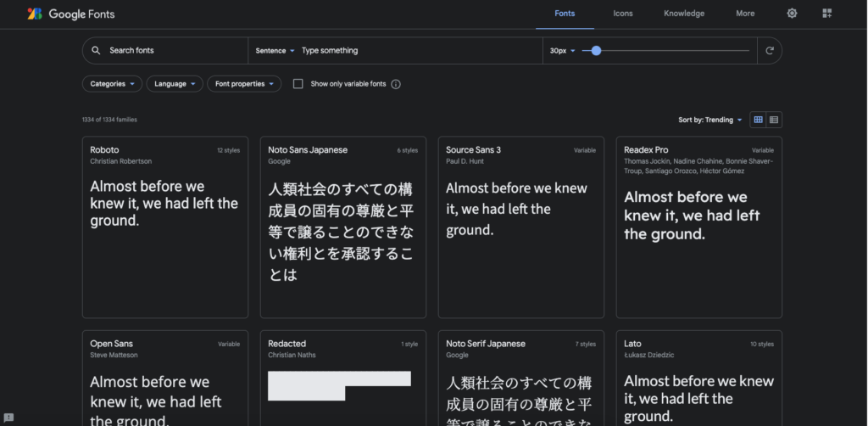Screen dimensions: 868x426
Task: Enable Show only variable fonts checkbox
Action: click(298, 84)
